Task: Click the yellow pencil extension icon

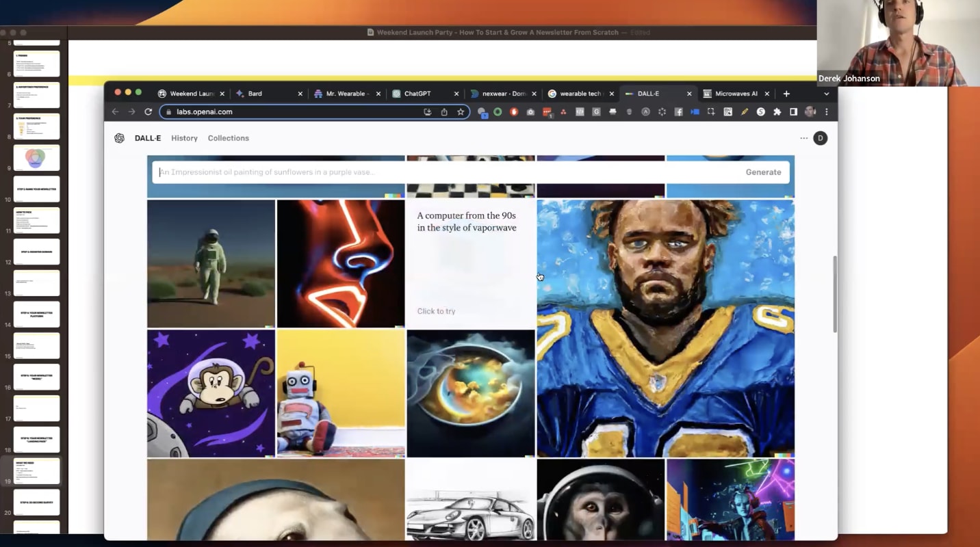Action: [744, 112]
